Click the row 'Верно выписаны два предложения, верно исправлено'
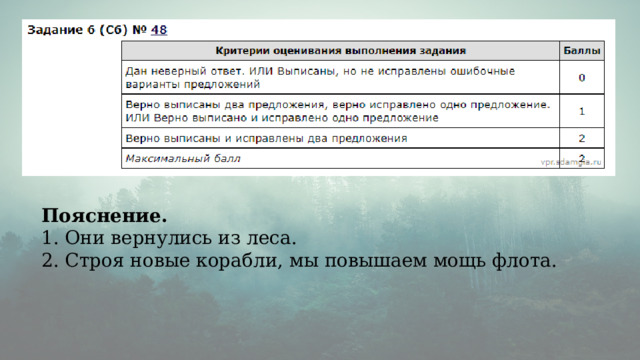This screenshot has width=640, height=360. pos(340,111)
